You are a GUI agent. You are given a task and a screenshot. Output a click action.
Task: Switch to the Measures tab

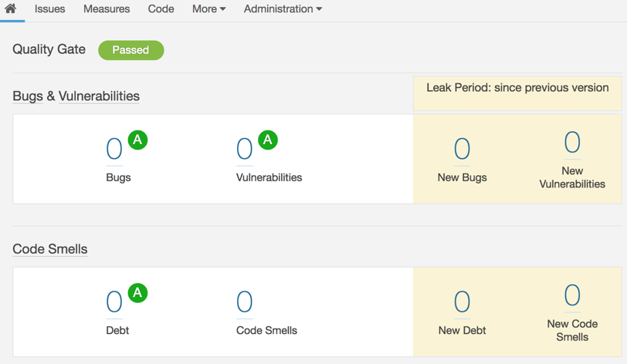[107, 8]
